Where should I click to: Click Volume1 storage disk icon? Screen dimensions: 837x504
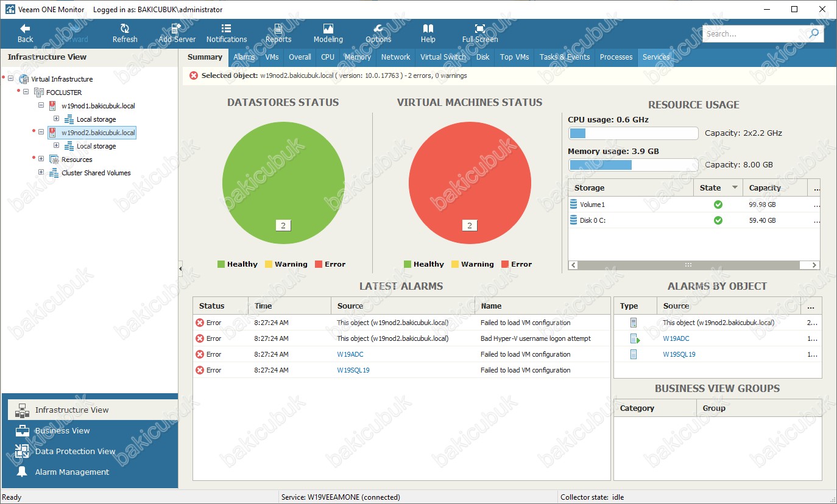tap(573, 205)
